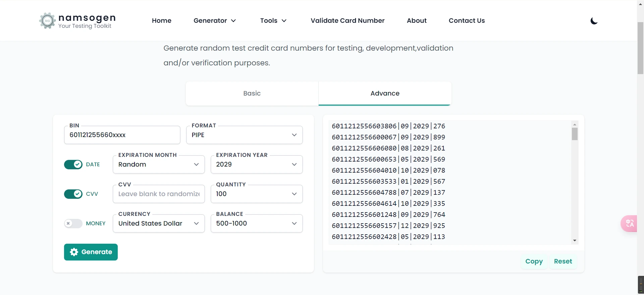Click the pink floating translate icon
This screenshot has width=644, height=295.
[x=630, y=223]
